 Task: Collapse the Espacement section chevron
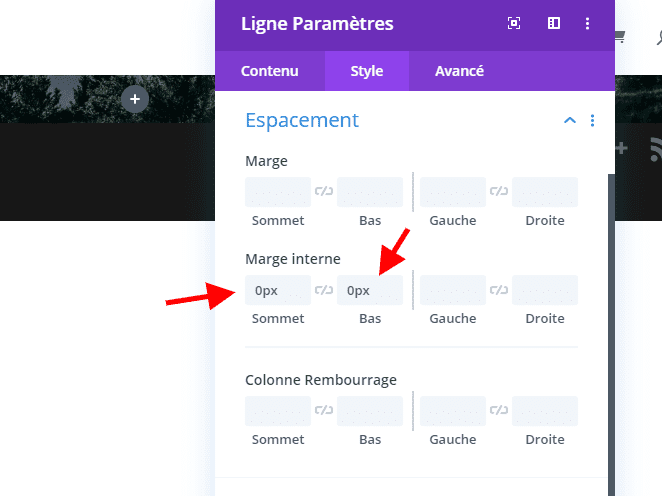pyautogui.click(x=570, y=121)
